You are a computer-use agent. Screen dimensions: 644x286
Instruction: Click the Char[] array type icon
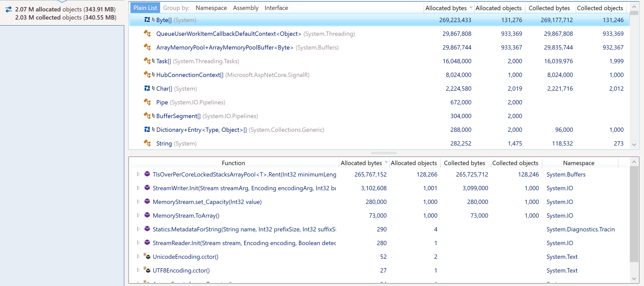147,88
